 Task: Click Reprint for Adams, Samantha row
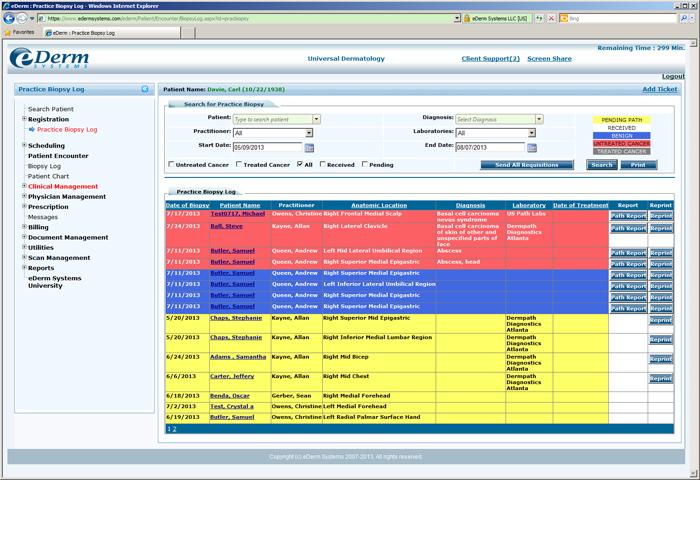pos(661,359)
